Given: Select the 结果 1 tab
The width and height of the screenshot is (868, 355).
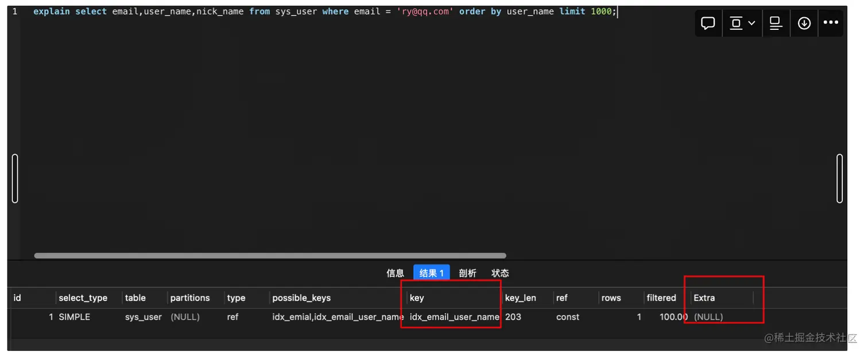Looking at the screenshot, I should pos(432,273).
